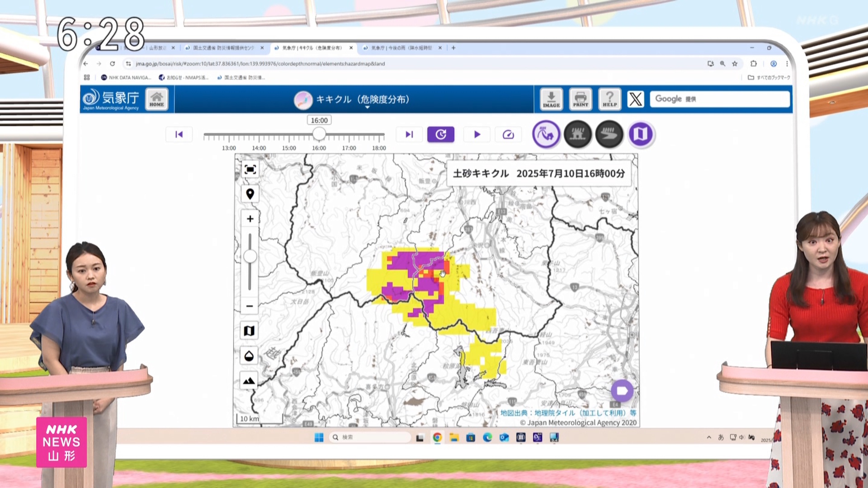Image resolution: width=868 pixels, height=488 pixels.
Task: Jump to the latest time step
Action: pyautogui.click(x=409, y=134)
